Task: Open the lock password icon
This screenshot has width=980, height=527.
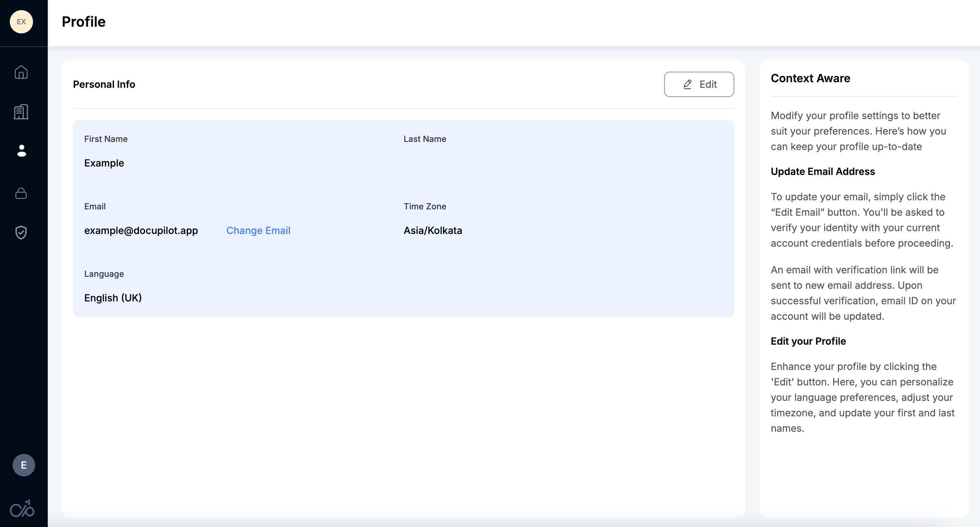Action: pos(21,194)
